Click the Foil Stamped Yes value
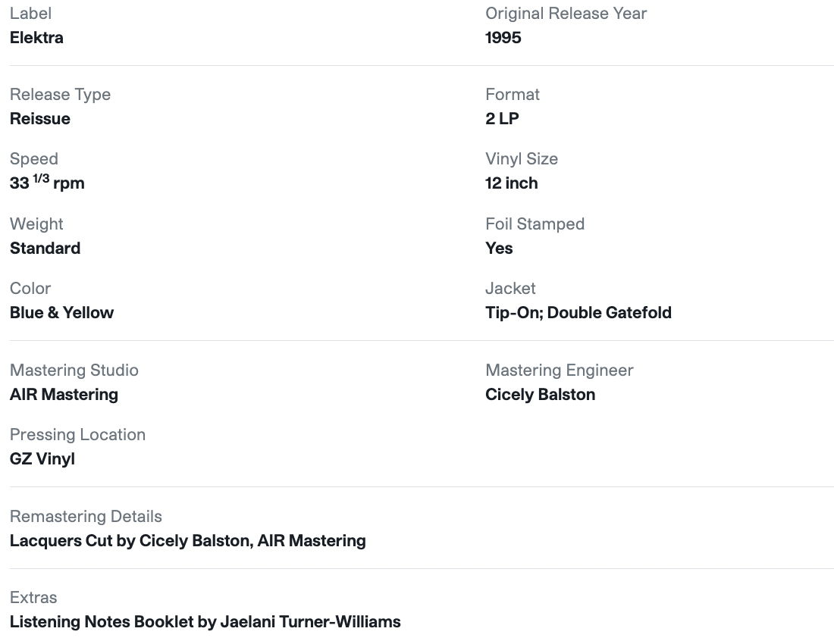834x644 pixels. pos(499,249)
